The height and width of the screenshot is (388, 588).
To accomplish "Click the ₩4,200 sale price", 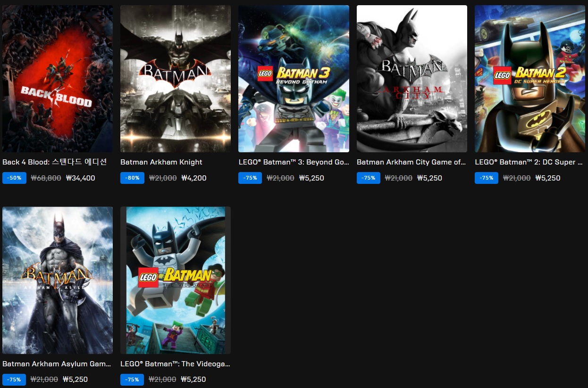I will (194, 178).
